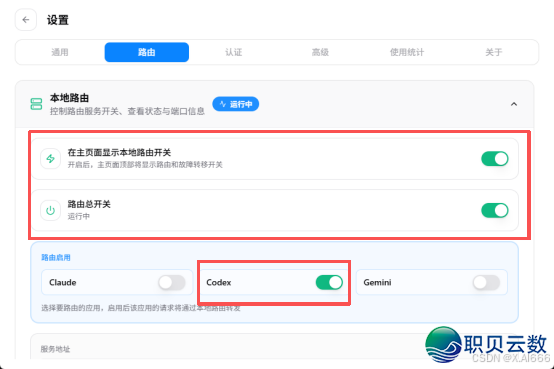Click the lightning icon beside 在主页面显示本地路由开关
The width and height of the screenshot is (554, 369).
[51, 159]
